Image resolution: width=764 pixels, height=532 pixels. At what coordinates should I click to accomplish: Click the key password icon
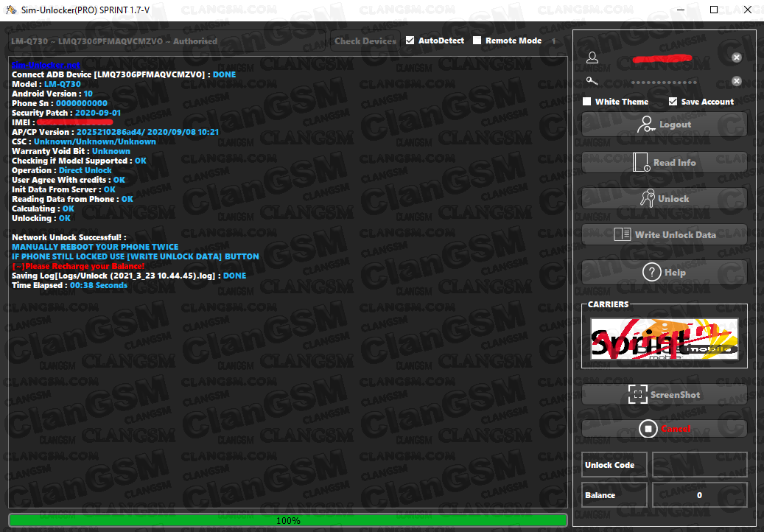(x=592, y=81)
